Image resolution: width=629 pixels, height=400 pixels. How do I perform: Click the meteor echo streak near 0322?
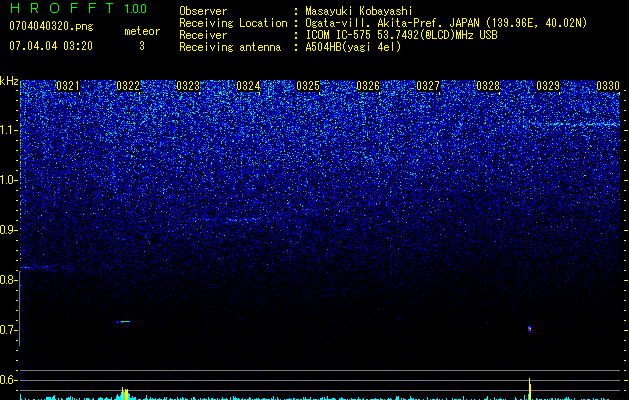point(124,321)
